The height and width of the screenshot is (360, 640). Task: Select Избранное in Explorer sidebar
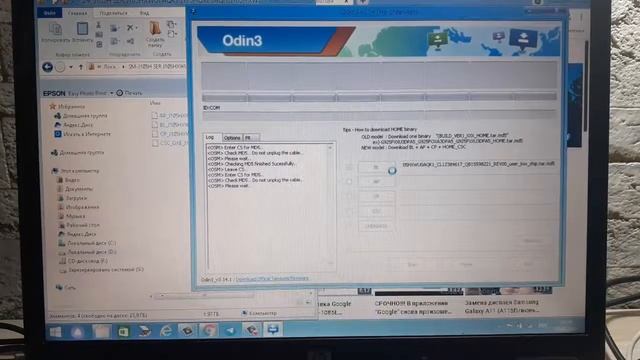(x=67, y=107)
